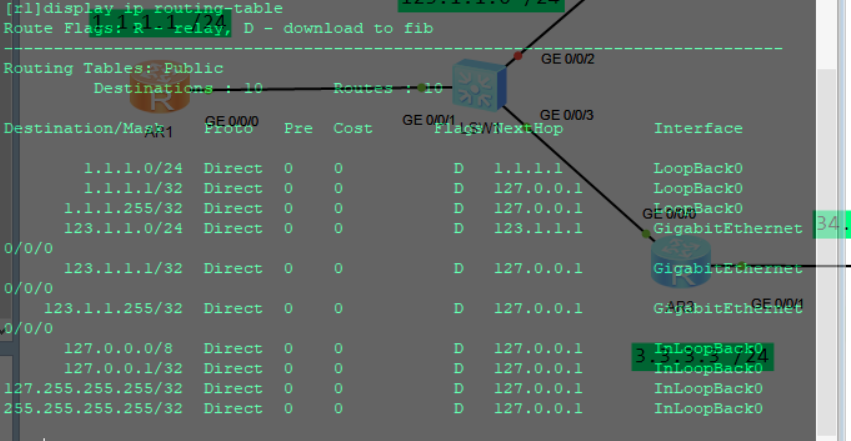Screen dimensions: 851x441
Task: Click the display ip routing-table command line
Action: tap(143, 9)
